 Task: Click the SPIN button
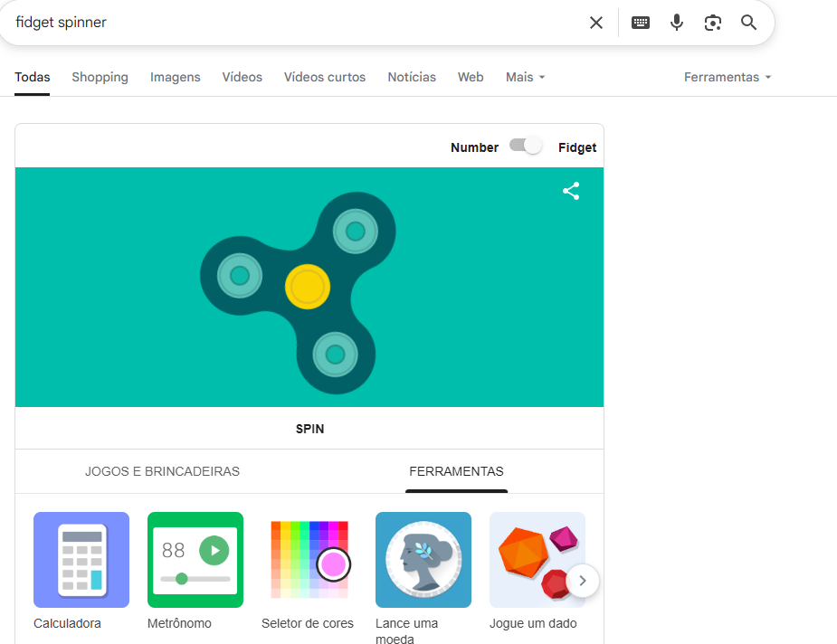click(x=309, y=429)
